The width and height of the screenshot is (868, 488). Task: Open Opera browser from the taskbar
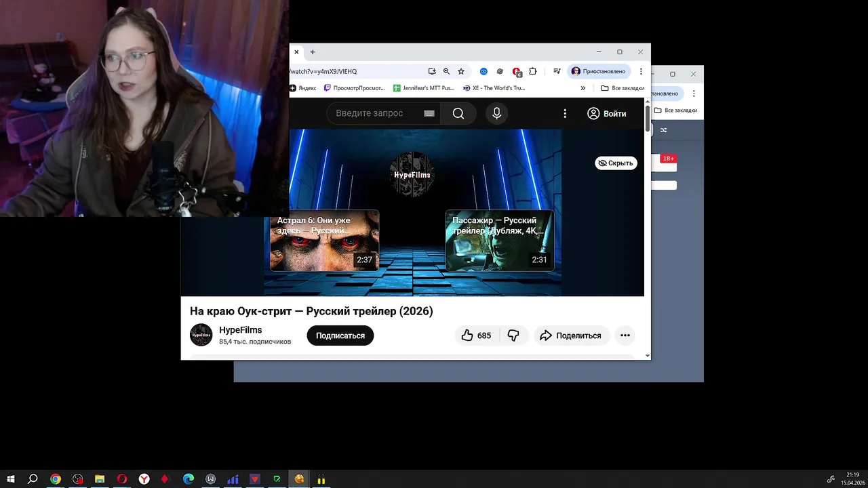pos(122,479)
